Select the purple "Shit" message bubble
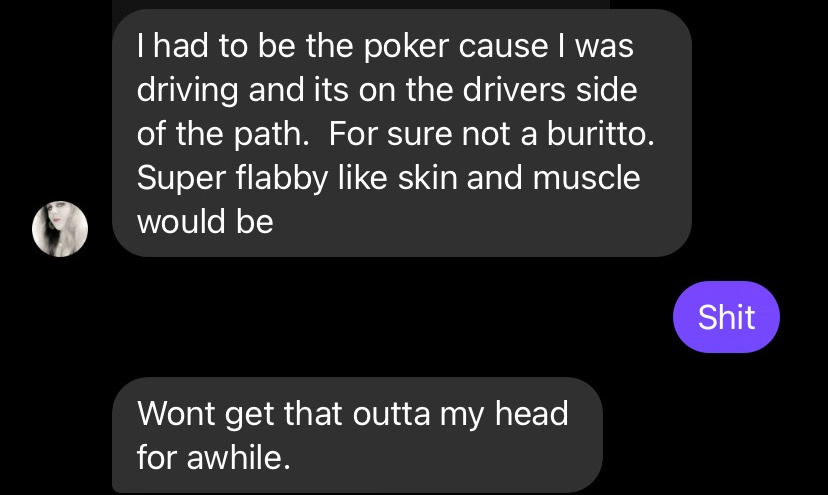 click(726, 317)
